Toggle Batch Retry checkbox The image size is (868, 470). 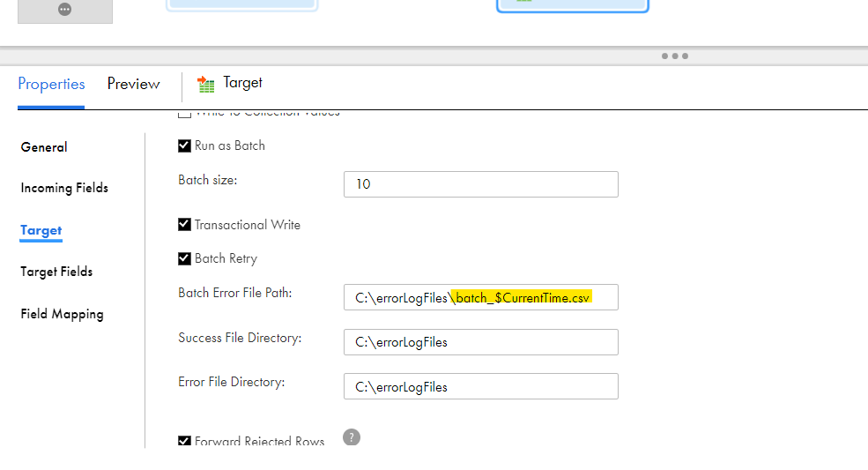tap(184, 259)
